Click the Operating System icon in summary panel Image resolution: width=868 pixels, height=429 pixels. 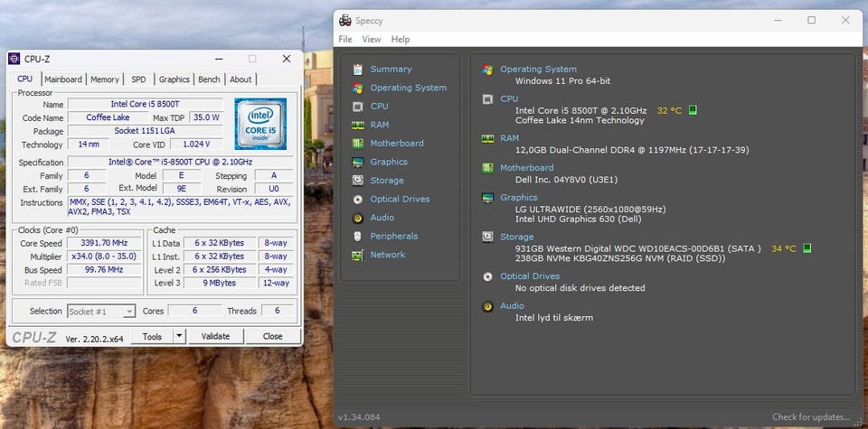(487, 70)
